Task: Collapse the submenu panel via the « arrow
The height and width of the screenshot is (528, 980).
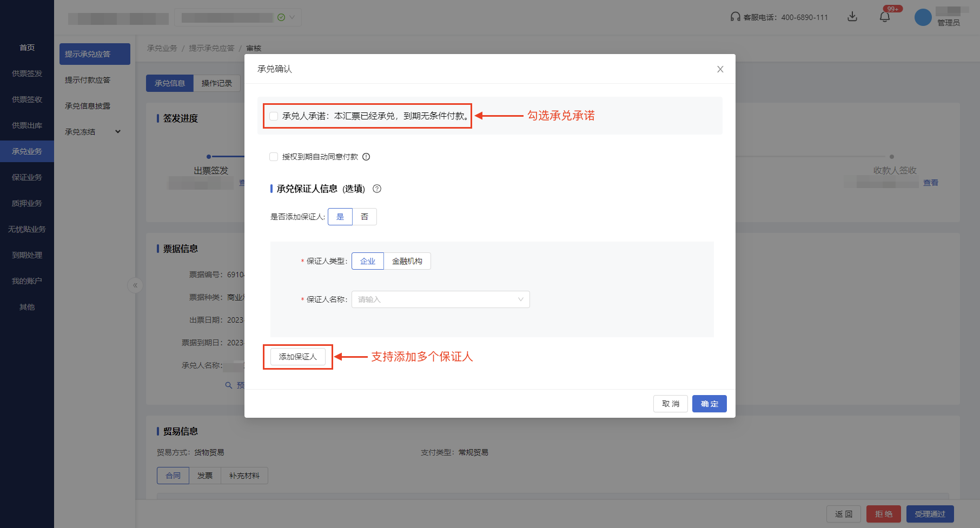Action: pos(135,285)
